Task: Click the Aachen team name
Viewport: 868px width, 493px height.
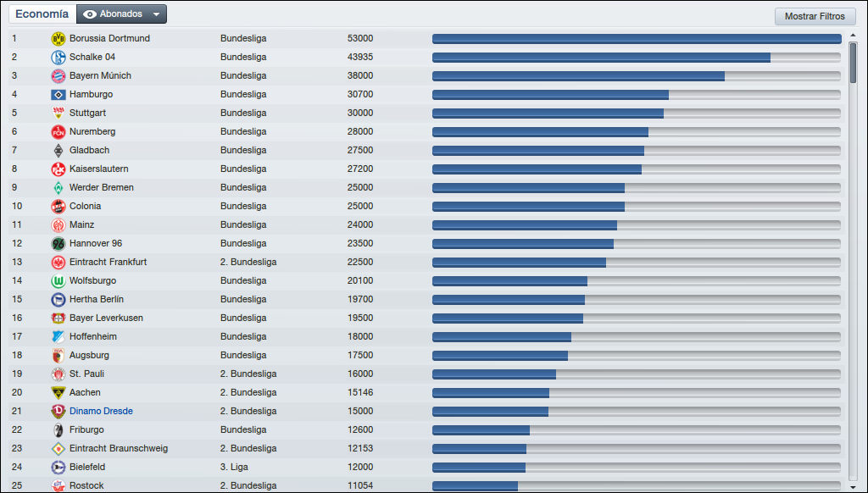Action: click(x=86, y=392)
